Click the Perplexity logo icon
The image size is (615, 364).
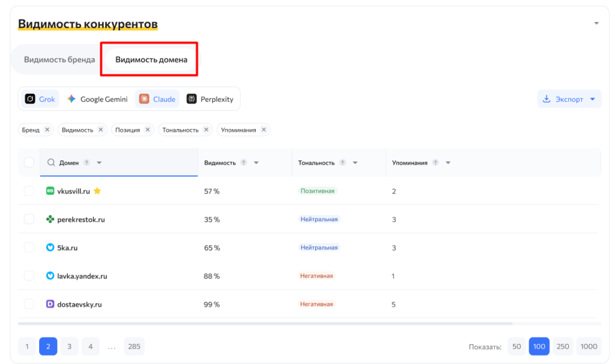[192, 99]
